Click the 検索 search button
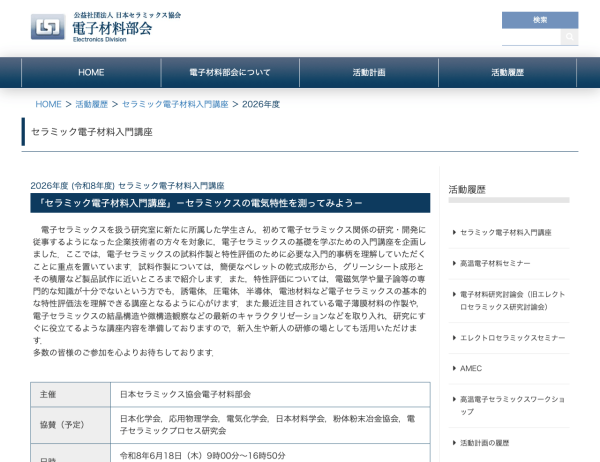 click(x=540, y=19)
